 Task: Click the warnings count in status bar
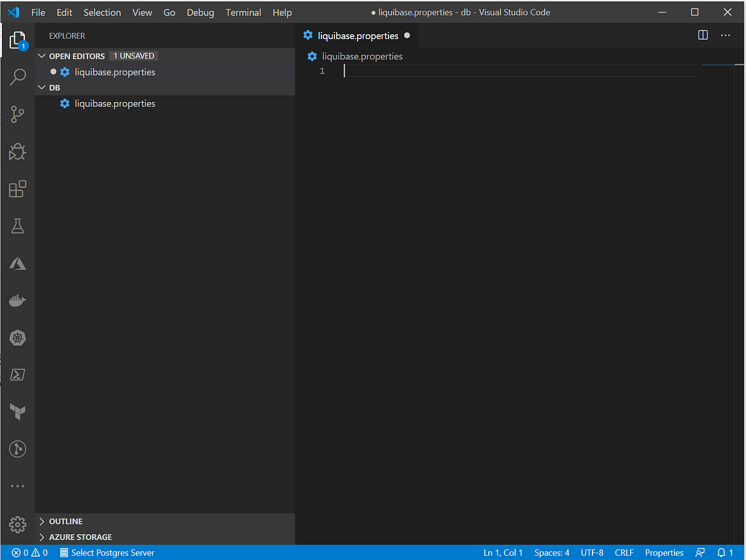click(39, 553)
